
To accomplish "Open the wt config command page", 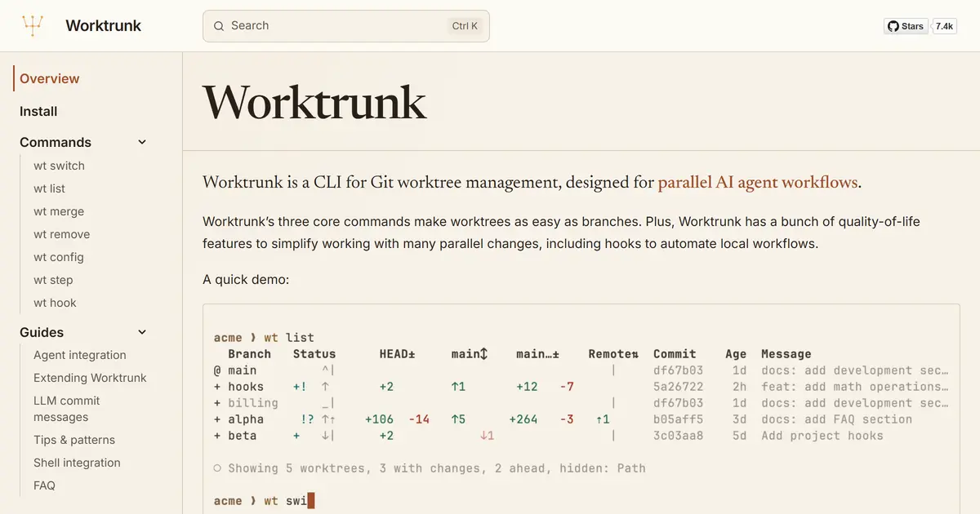I will click(59, 257).
